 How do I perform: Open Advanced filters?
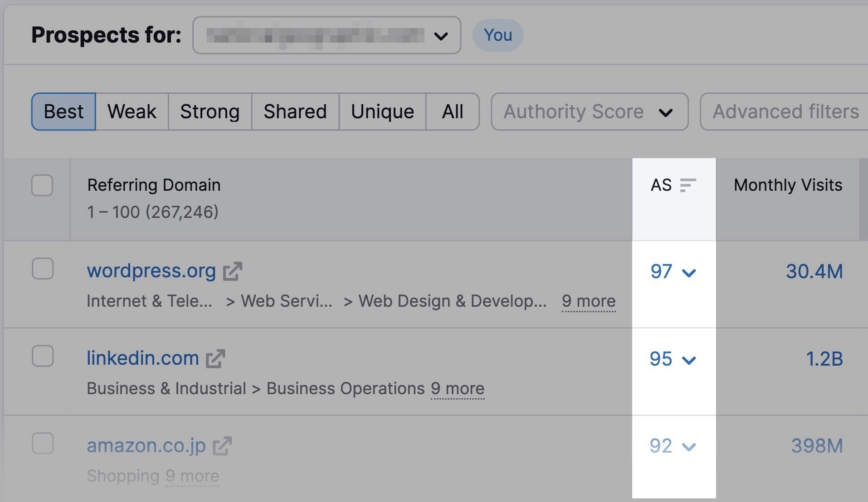(785, 112)
